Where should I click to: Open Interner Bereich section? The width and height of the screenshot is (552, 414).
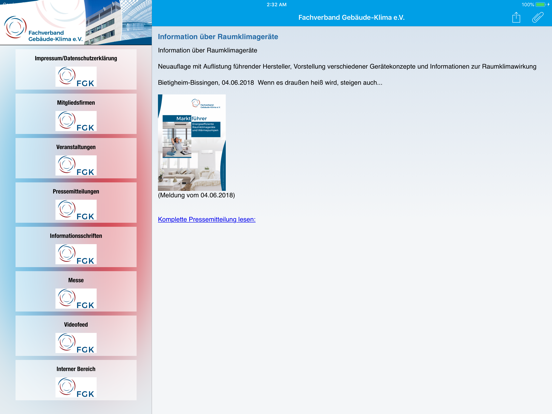pyautogui.click(x=76, y=380)
